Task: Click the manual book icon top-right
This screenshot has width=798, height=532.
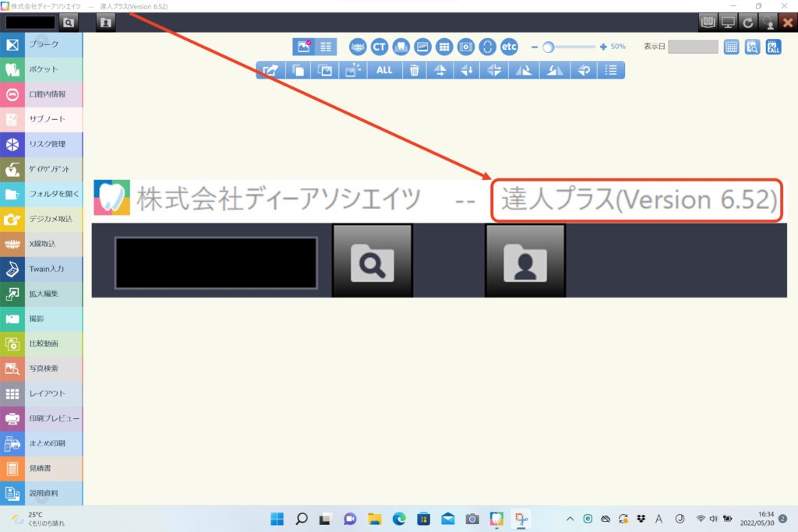Action: coord(708,23)
